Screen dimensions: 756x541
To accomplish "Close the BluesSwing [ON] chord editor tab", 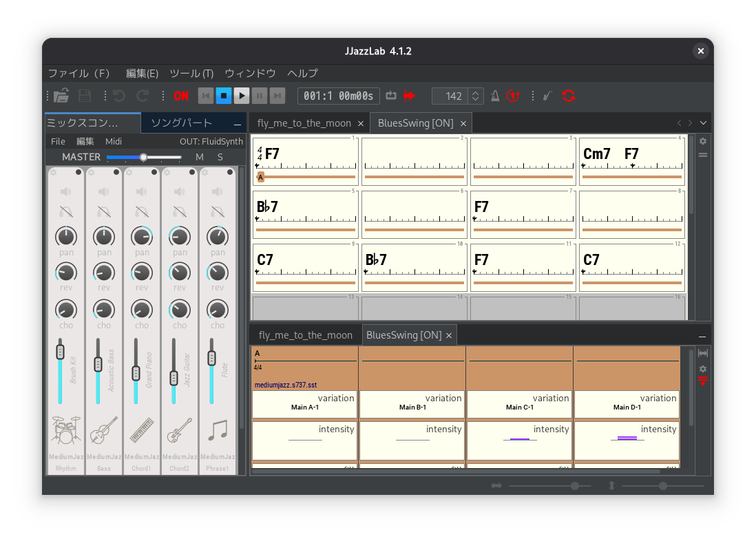I will click(x=463, y=123).
